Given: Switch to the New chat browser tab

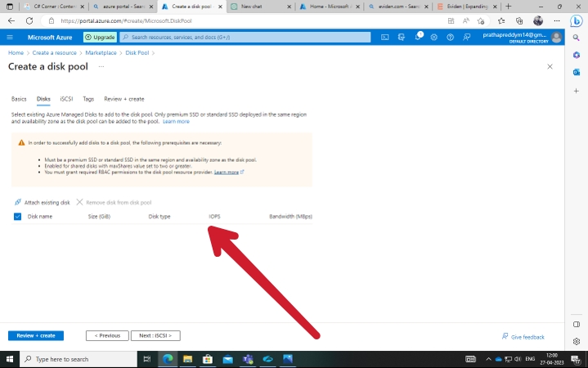Looking at the screenshot, I should [x=261, y=7].
